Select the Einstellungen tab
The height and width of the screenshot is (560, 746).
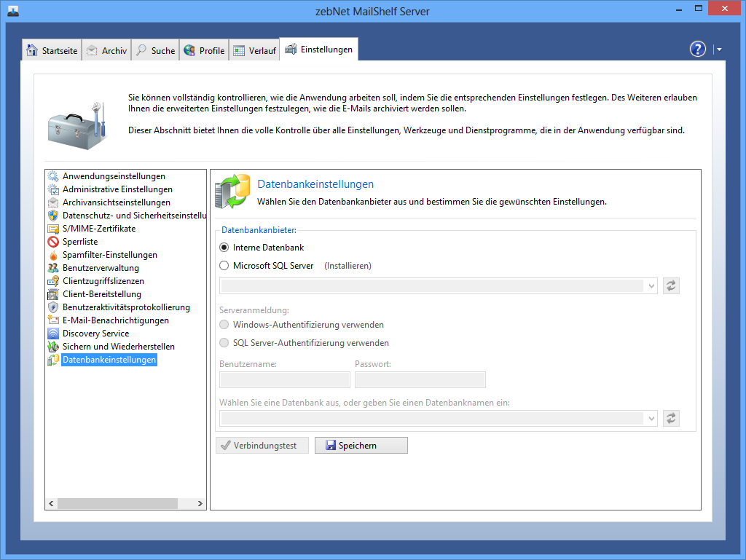319,49
